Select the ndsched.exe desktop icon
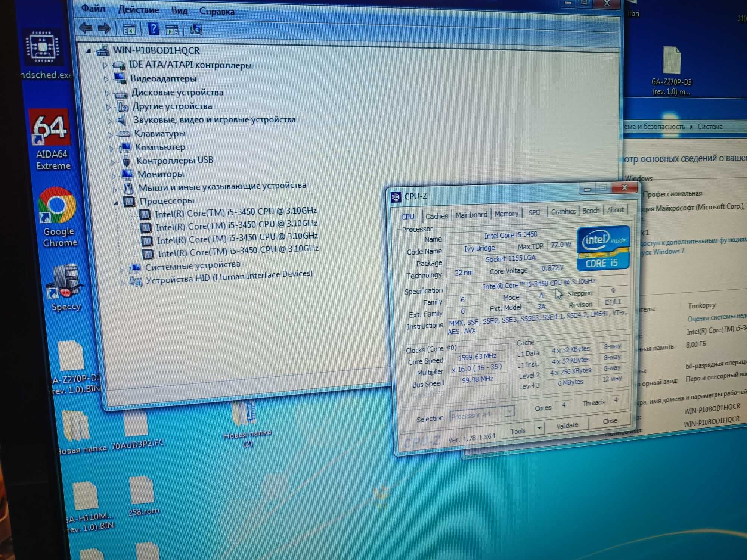This screenshot has width=747, height=560. (x=44, y=54)
